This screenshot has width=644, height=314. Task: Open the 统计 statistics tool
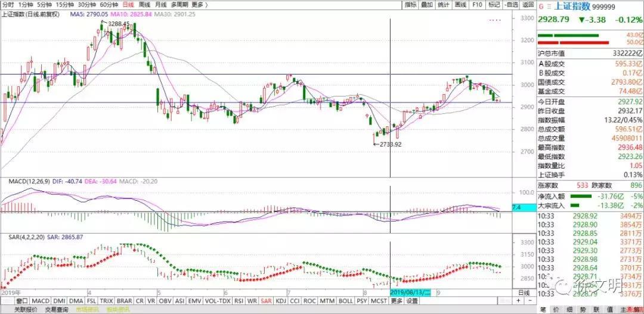(443, 4)
